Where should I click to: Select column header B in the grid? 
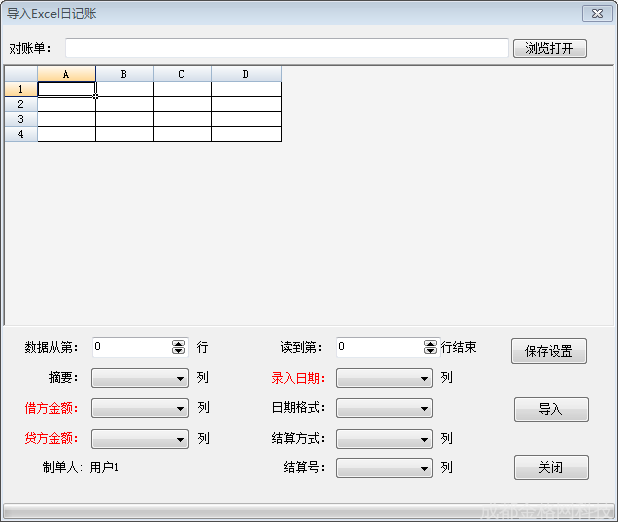click(x=124, y=74)
